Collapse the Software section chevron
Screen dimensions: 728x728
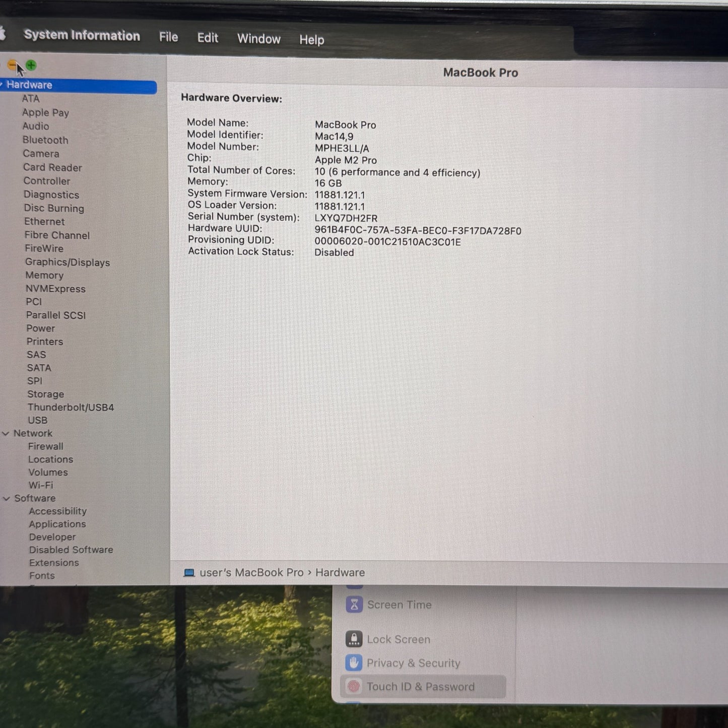tap(7, 498)
